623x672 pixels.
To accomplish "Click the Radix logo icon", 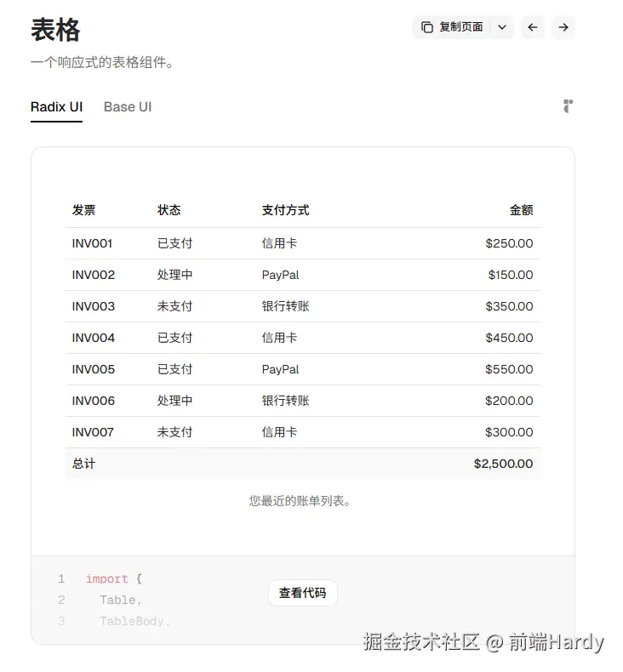I will 569,106.
